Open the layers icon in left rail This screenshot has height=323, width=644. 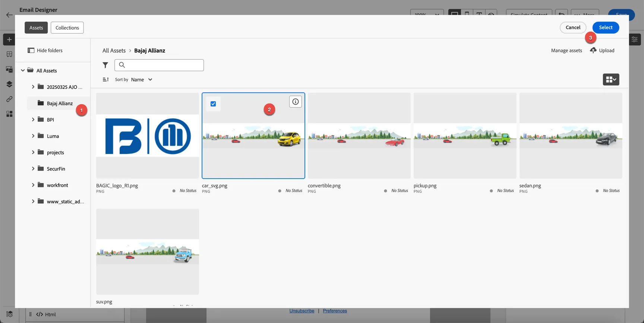click(x=9, y=84)
